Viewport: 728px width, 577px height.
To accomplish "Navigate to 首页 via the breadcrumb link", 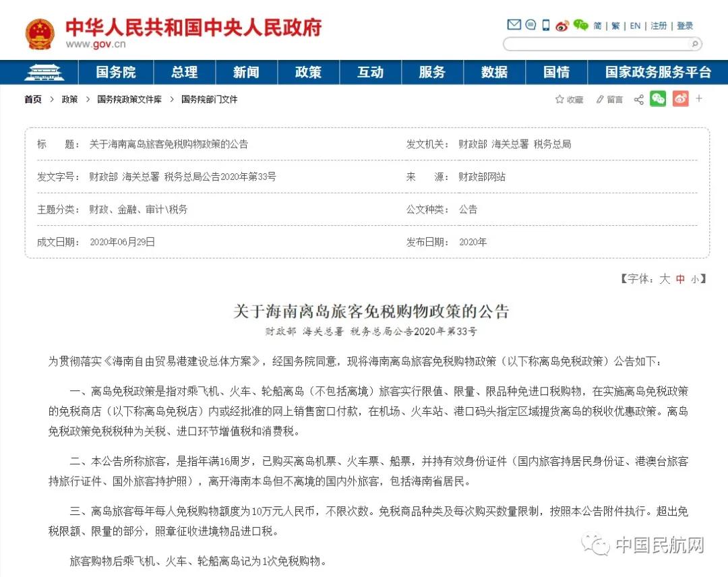I will tap(33, 99).
